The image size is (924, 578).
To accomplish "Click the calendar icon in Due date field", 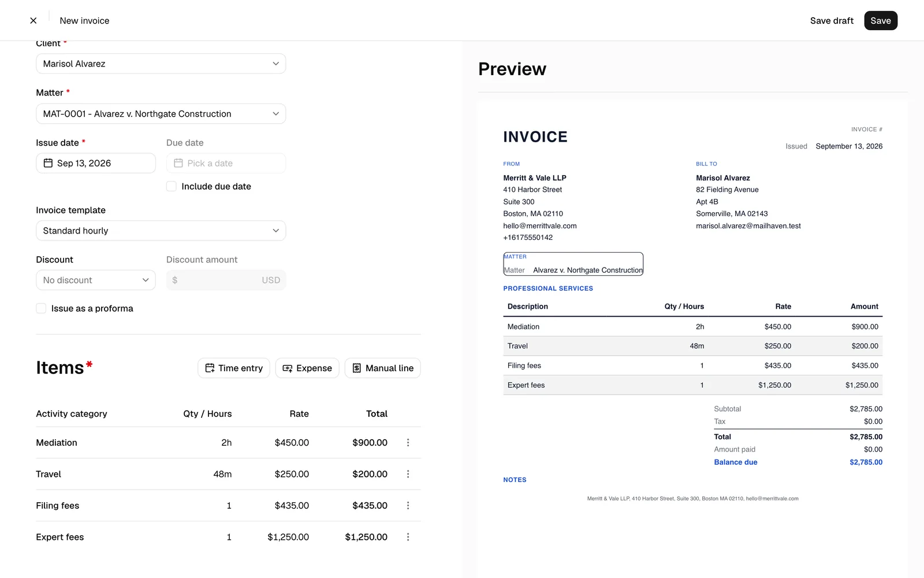I will coord(178,163).
